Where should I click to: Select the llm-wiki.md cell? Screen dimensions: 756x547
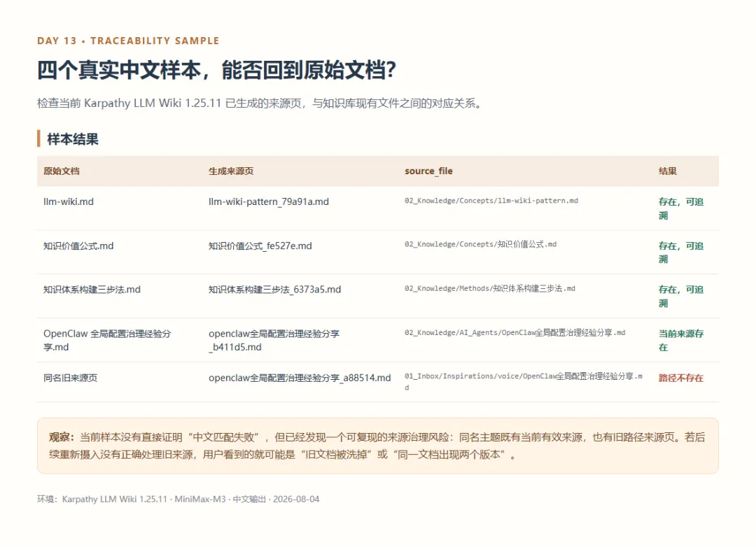click(69, 201)
